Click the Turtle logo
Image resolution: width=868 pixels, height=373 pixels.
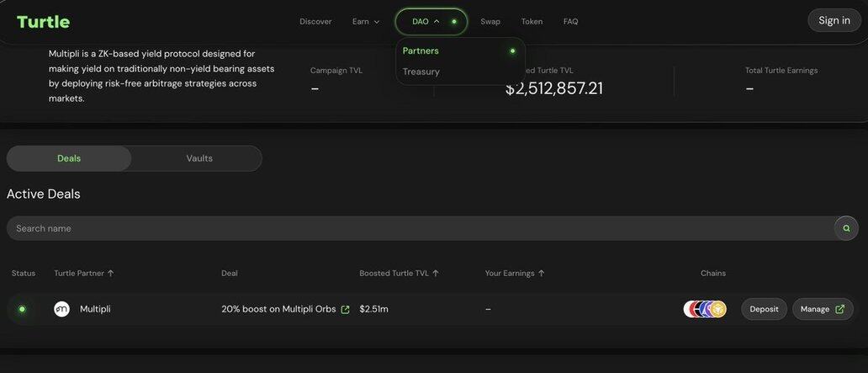coord(44,22)
